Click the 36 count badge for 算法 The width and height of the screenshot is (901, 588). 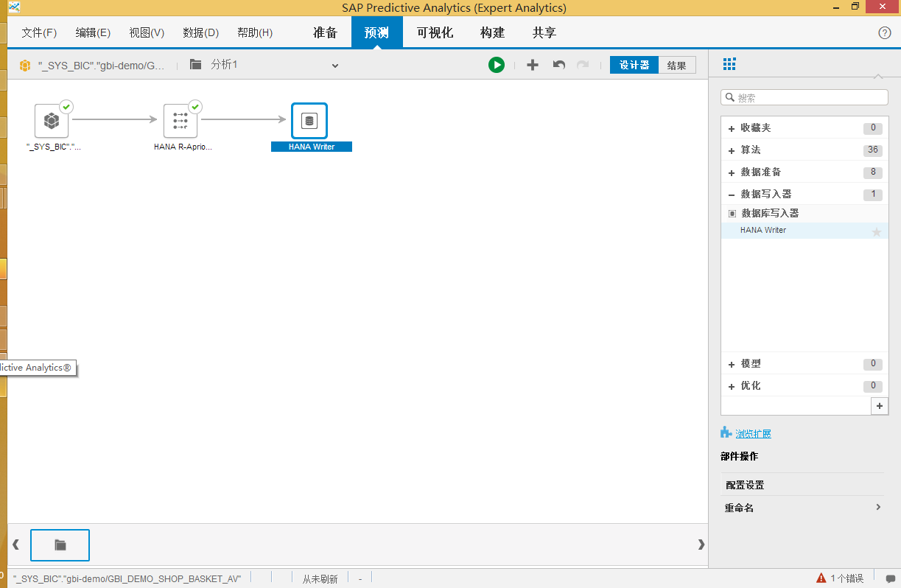(x=873, y=150)
